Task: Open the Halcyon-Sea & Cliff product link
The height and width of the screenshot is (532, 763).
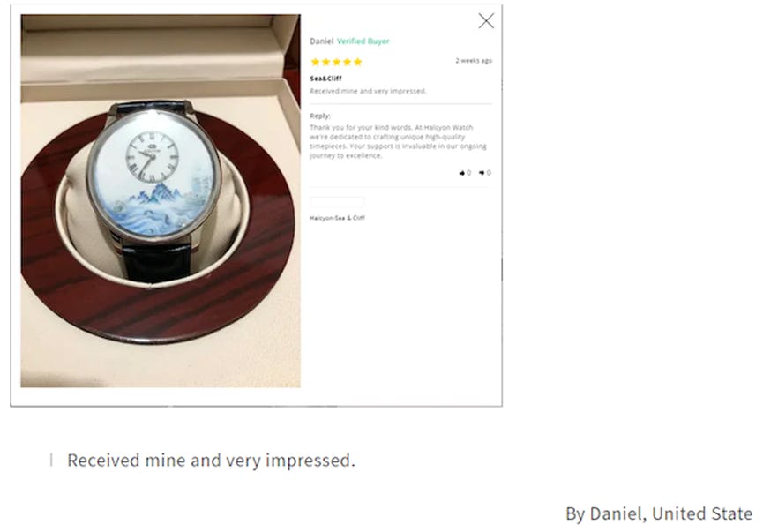Action: pos(337,218)
